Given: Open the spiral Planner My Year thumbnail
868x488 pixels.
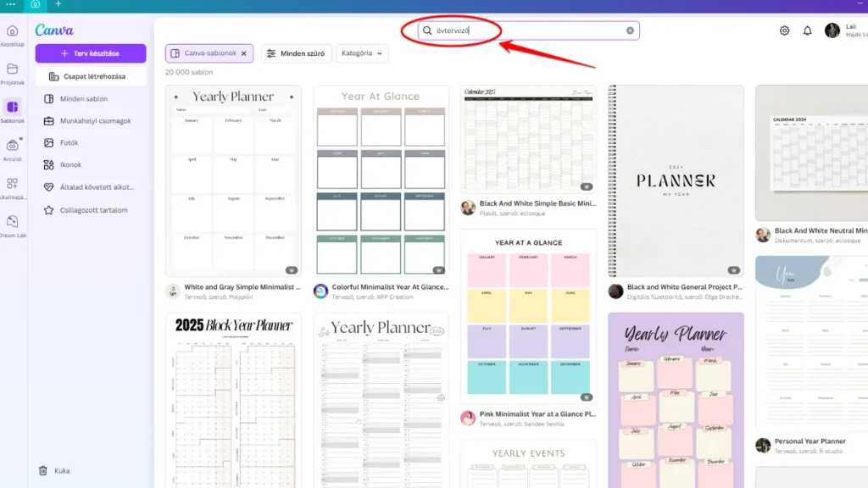Looking at the screenshot, I should point(676,181).
